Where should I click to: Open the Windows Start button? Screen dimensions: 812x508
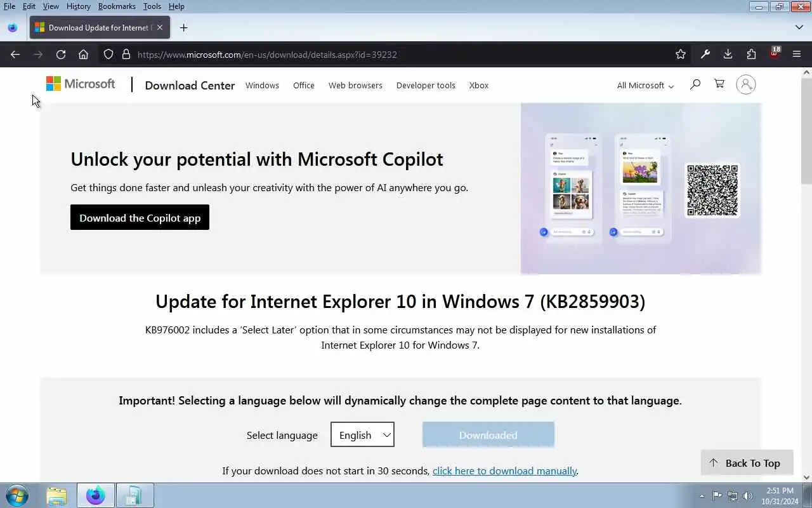point(16,495)
